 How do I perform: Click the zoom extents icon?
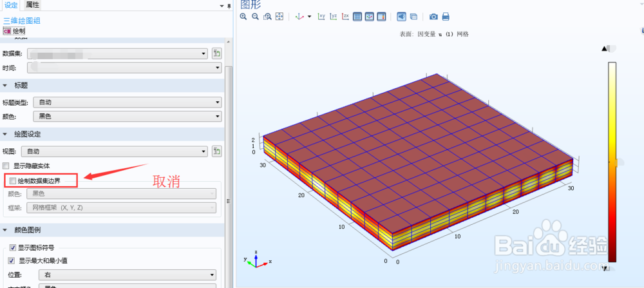coord(279,17)
